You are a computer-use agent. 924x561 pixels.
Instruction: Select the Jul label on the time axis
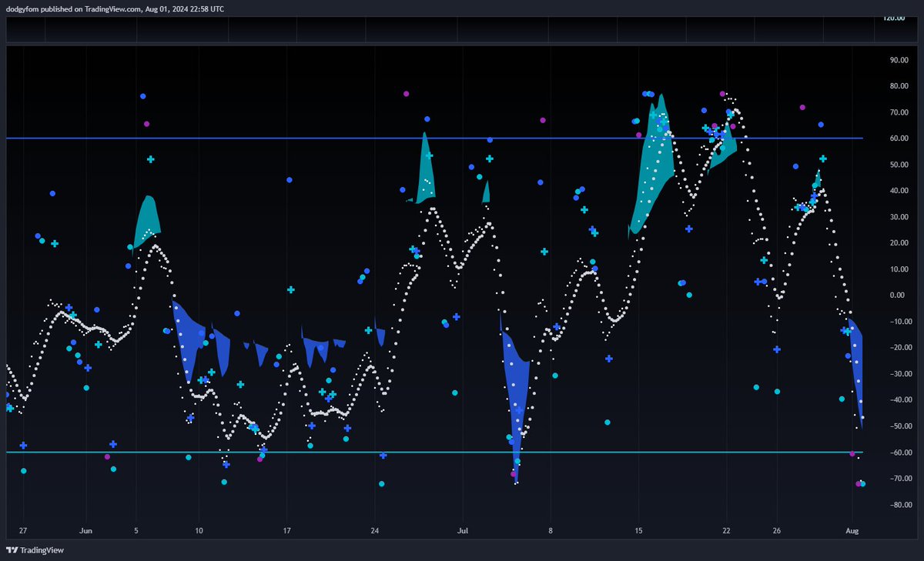(463, 530)
